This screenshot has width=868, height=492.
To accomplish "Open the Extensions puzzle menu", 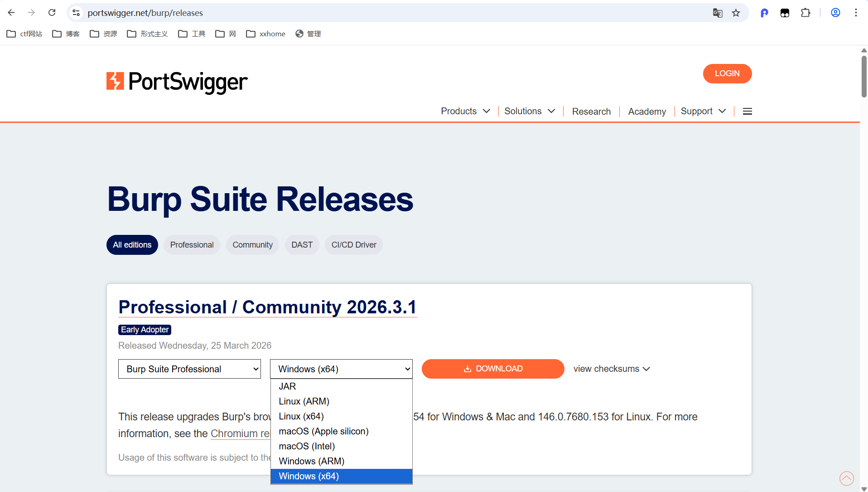I will (x=805, y=13).
